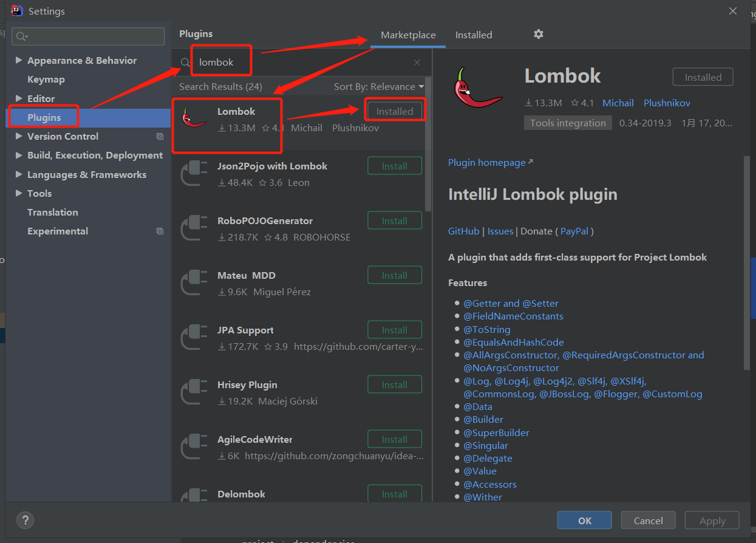Open the Sort By: Relevance dropdown
This screenshot has height=543, width=756.
coord(379,87)
